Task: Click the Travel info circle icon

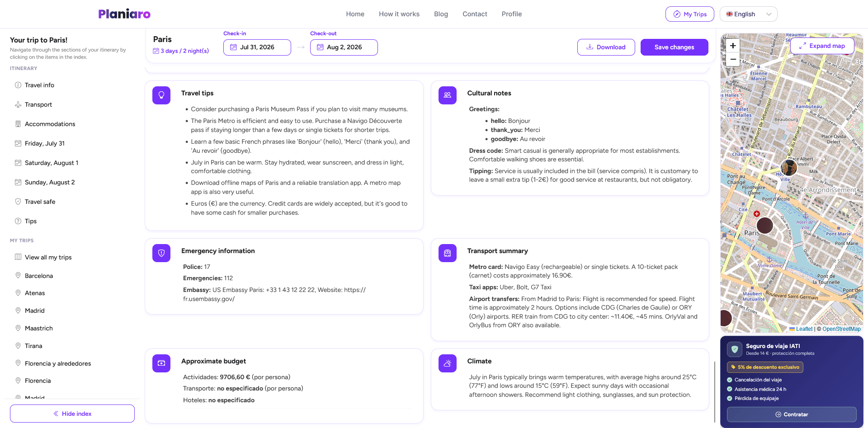Action: point(18,85)
